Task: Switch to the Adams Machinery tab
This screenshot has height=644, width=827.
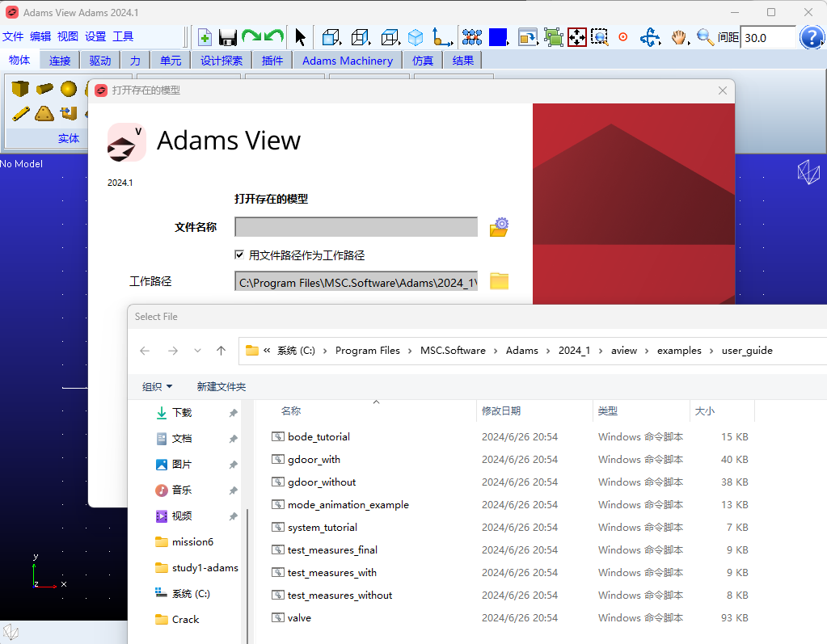Action: tap(348, 61)
